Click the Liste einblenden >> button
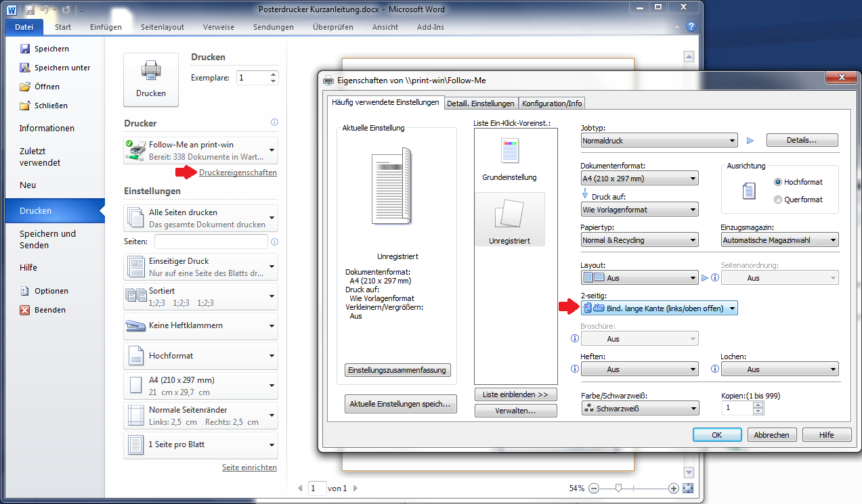862x504 pixels. (x=516, y=394)
